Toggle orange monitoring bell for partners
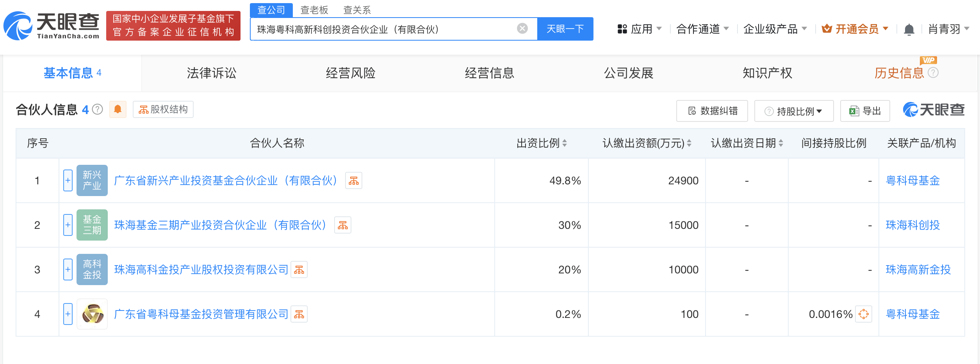Image resolution: width=980 pixels, height=364 pixels. click(x=118, y=109)
